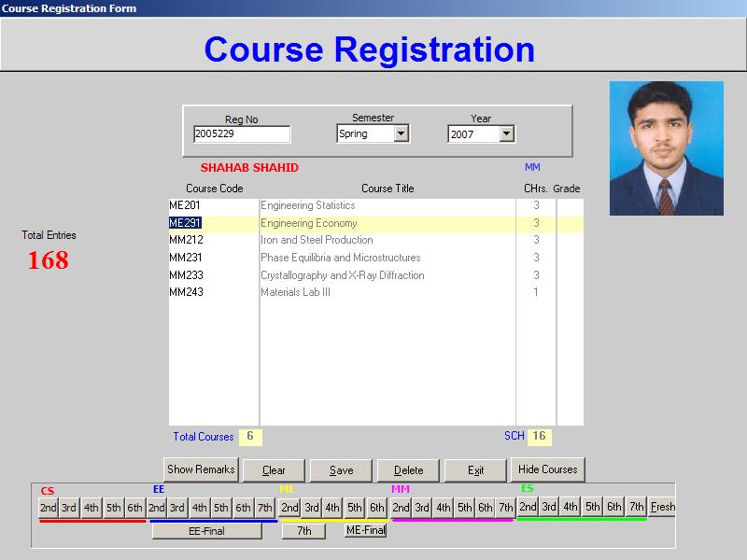
Task: Click Phase Equilibria and Microstructures title
Action: click(341, 258)
